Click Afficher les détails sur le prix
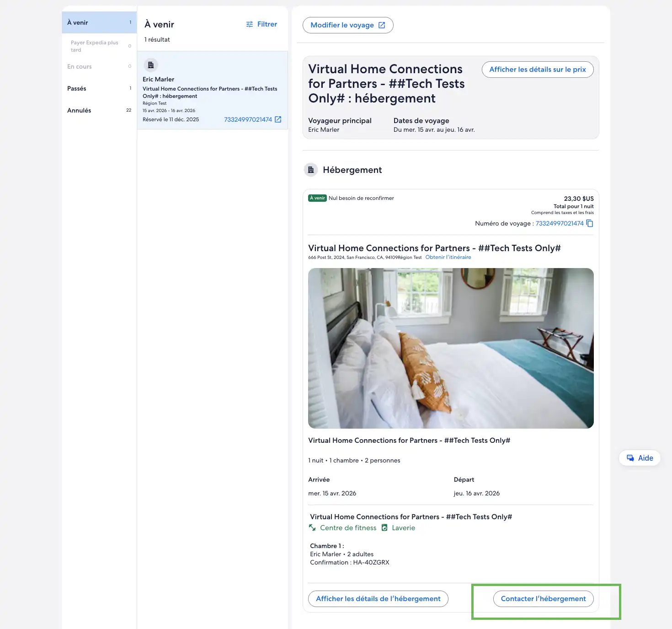 click(537, 70)
